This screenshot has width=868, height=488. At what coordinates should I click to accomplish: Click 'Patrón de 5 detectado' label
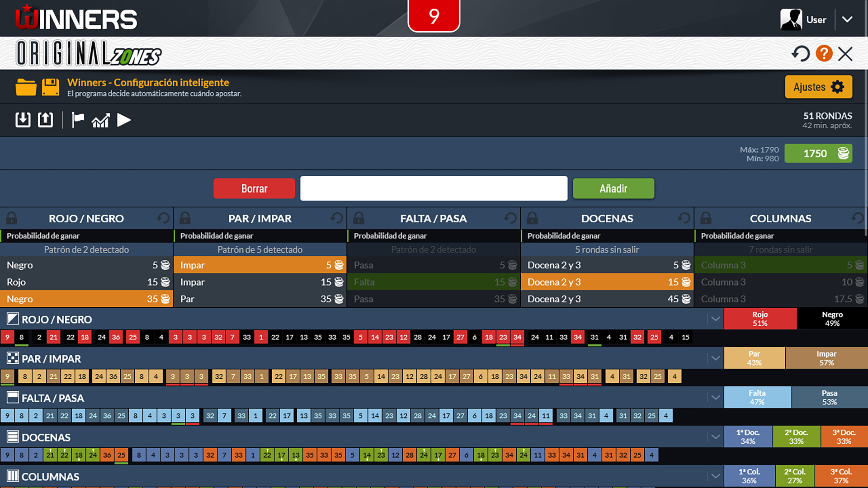point(260,249)
